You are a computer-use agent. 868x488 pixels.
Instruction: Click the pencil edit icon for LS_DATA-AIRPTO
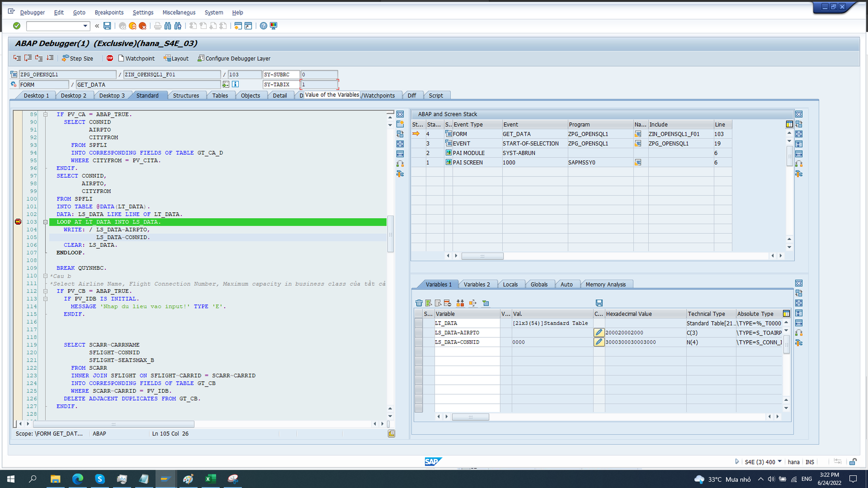599,332
